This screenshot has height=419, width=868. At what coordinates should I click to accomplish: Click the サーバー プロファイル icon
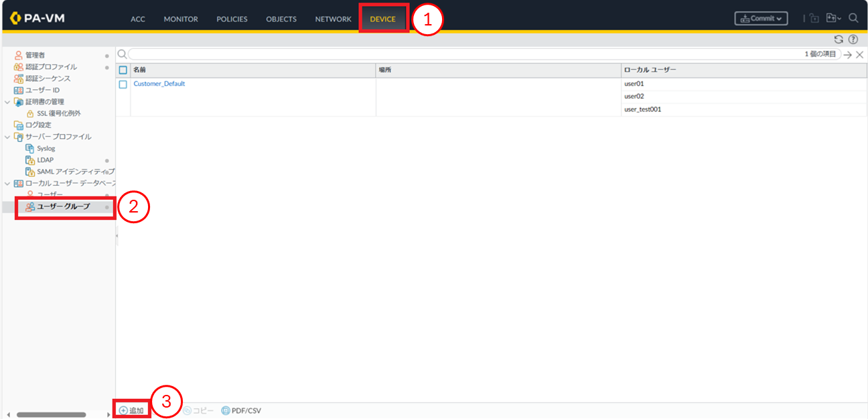(x=19, y=137)
